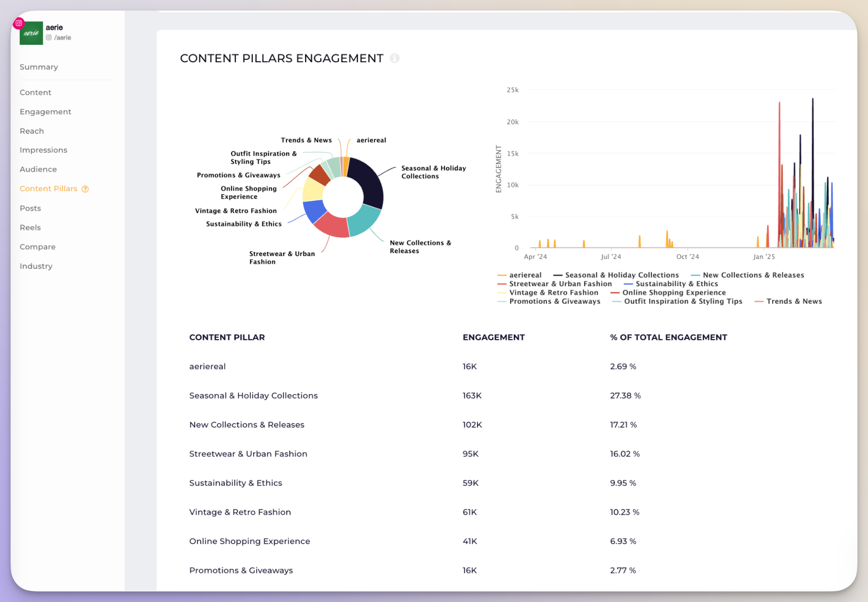Click the ENGAGEMENT column header

494,337
